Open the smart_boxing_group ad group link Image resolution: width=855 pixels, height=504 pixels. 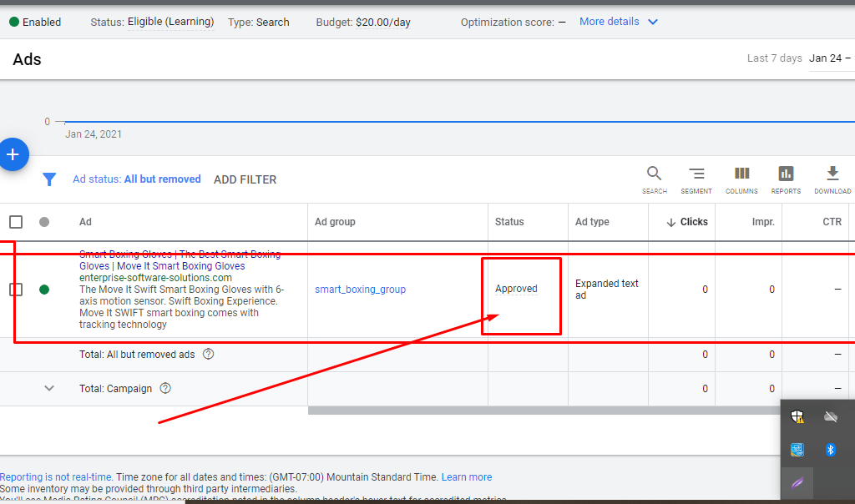[x=361, y=290]
